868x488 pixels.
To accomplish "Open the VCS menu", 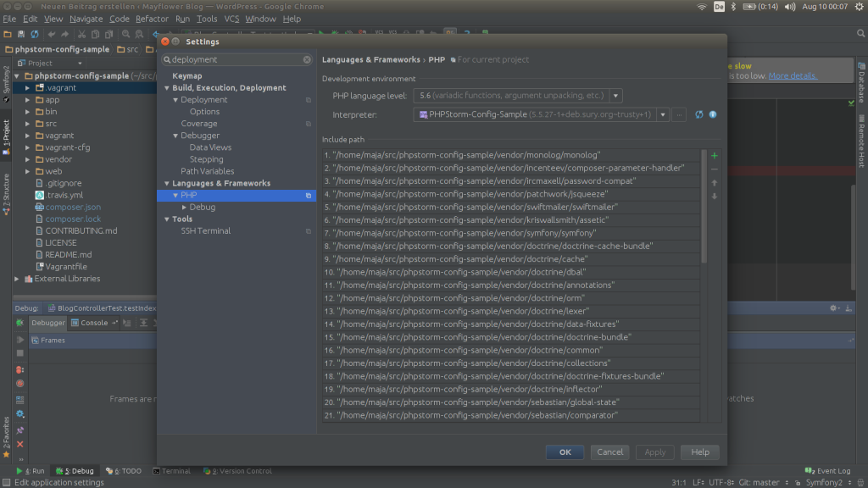I will coord(231,19).
